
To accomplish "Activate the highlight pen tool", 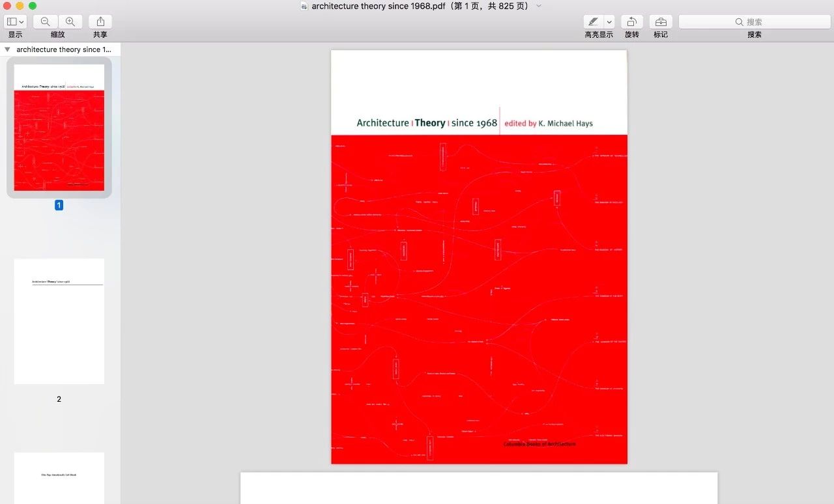I will [x=593, y=21].
